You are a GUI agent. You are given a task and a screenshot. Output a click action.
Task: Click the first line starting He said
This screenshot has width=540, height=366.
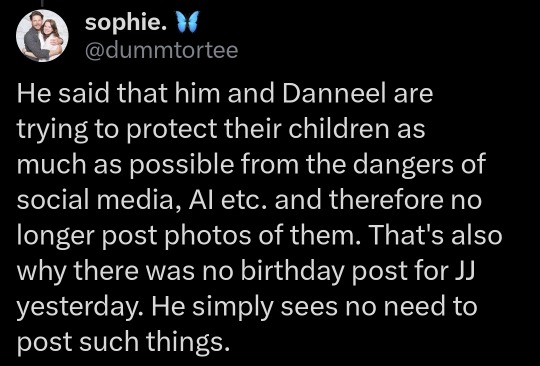click(225, 94)
